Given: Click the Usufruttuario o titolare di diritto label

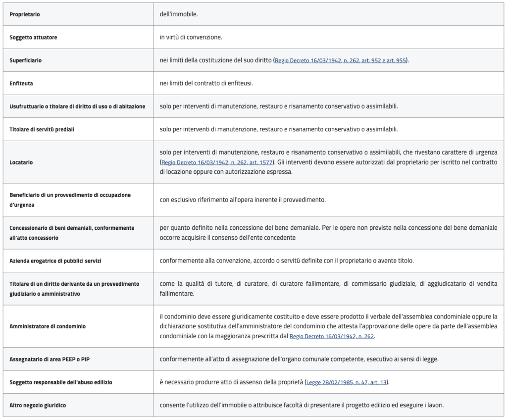Looking at the screenshot, I should 77,106.
